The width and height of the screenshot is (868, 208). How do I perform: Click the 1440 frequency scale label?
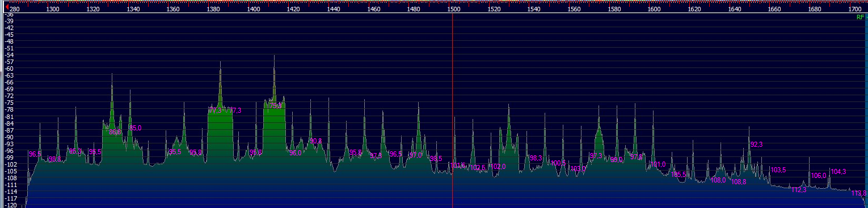click(334, 10)
